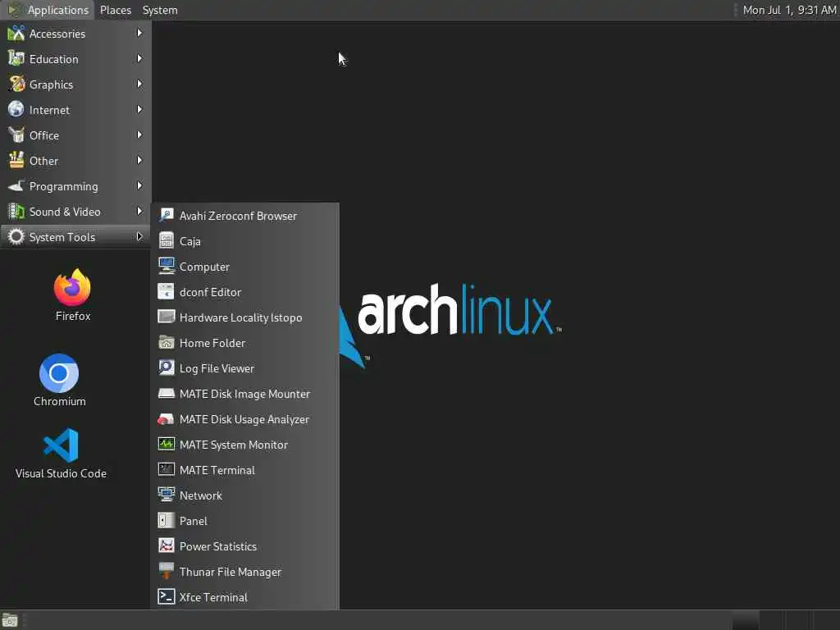This screenshot has width=840, height=630.
Task: Click the Log File Viewer text label
Action: point(217,368)
